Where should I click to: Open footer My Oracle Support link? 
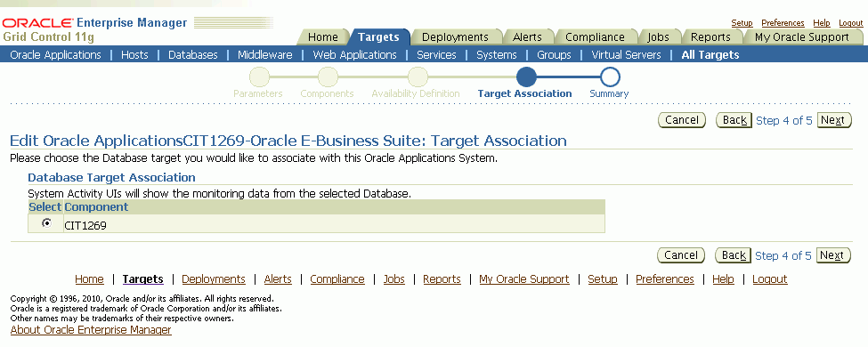[524, 278]
